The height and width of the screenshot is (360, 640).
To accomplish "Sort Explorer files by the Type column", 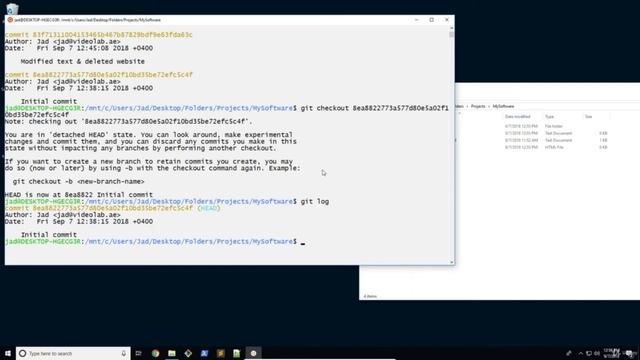I will [x=549, y=117].
